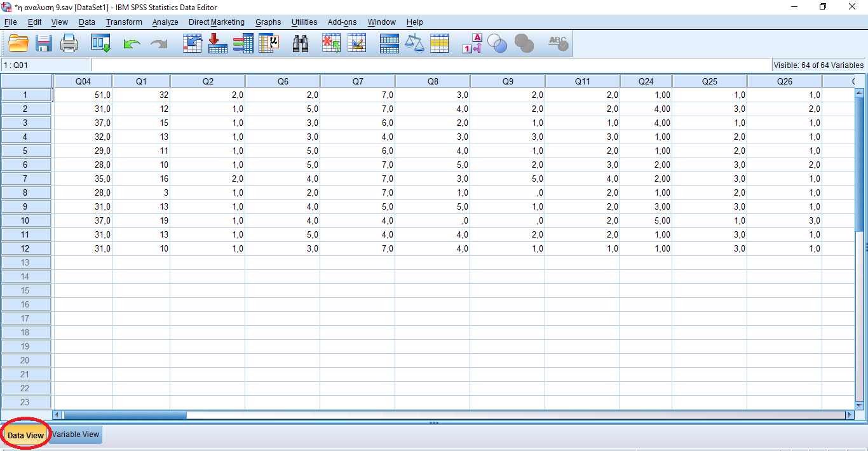Open the Data menu
868x451 pixels.
(x=87, y=22)
